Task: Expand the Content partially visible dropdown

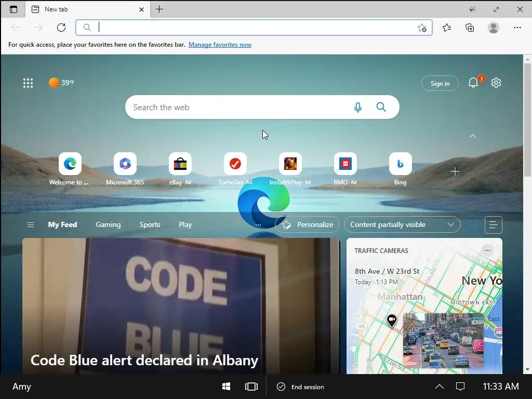Action: (x=402, y=224)
